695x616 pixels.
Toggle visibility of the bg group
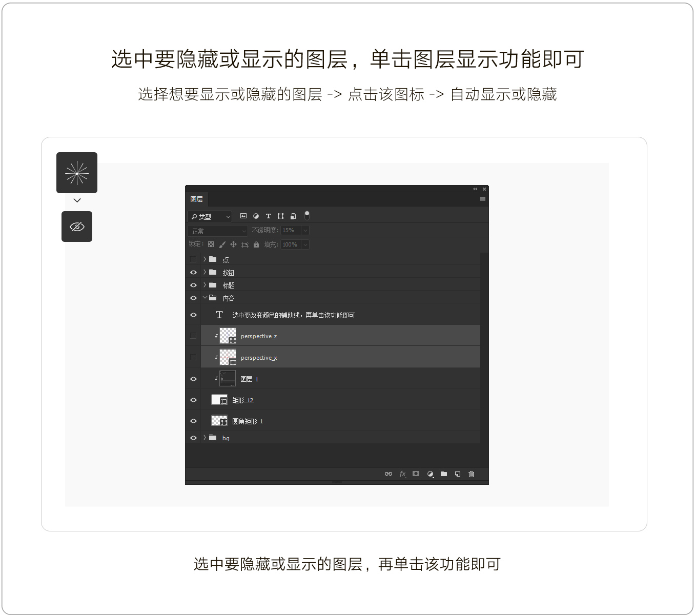tap(193, 438)
